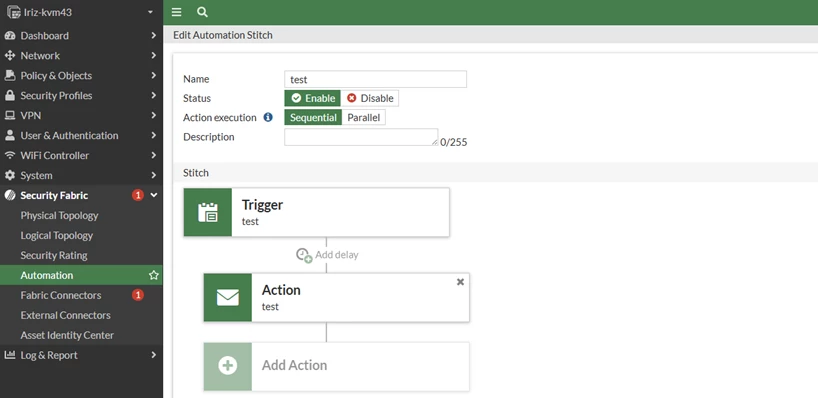This screenshot has width=818, height=398.
Task: Expand the User & Authentication chevron
Action: [153, 135]
